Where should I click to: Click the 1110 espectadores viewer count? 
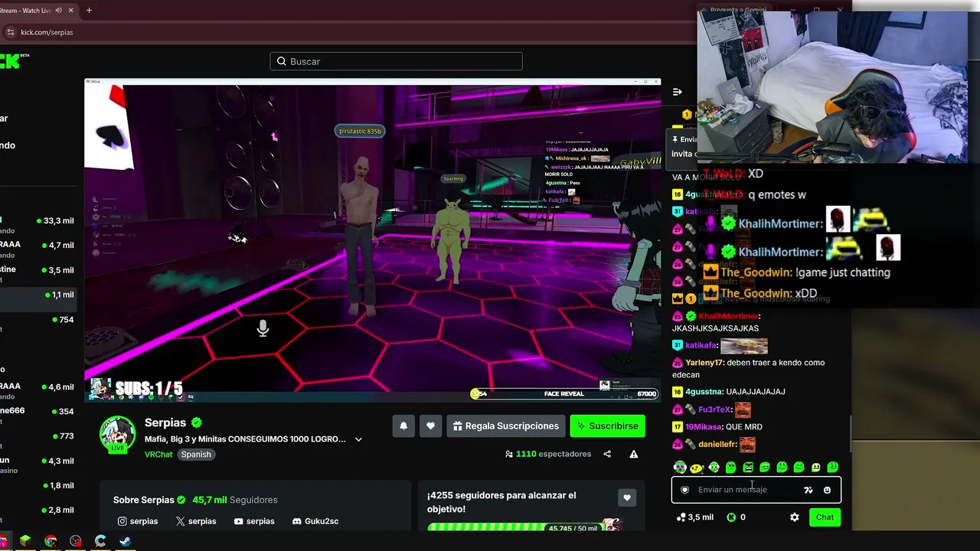(x=548, y=454)
